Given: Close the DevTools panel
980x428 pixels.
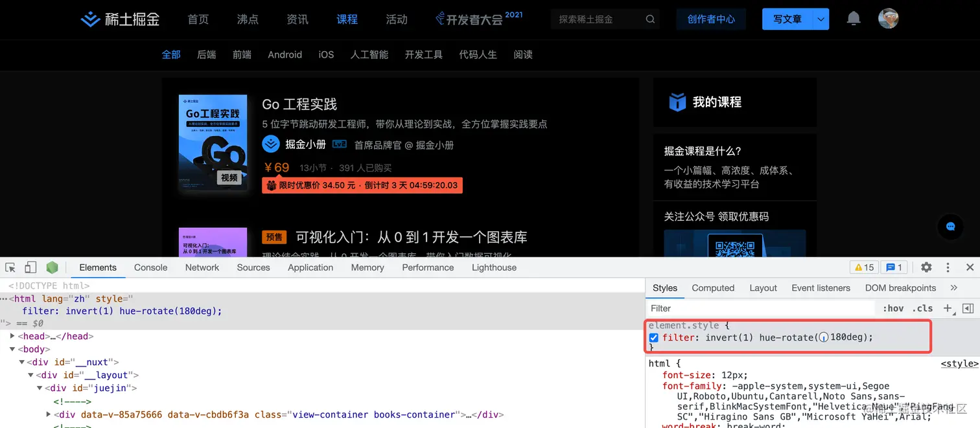Looking at the screenshot, I should pyautogui.click(x=970, y=267).
